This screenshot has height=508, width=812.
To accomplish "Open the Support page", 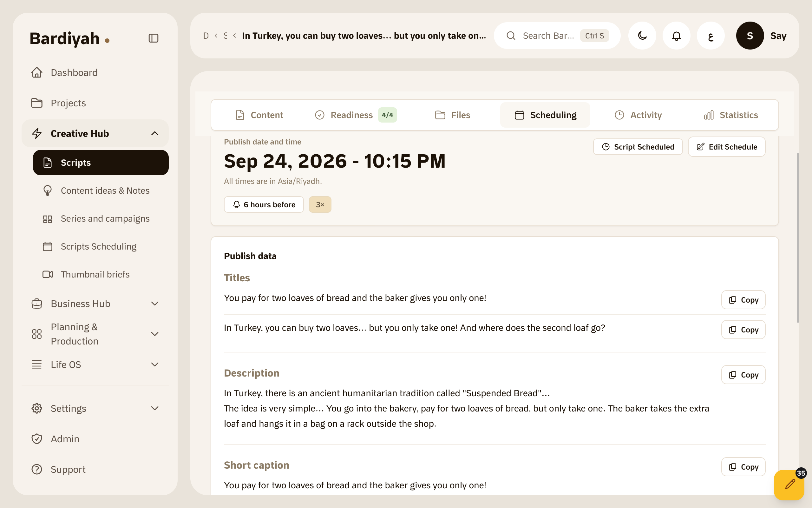I will [95, 469].
